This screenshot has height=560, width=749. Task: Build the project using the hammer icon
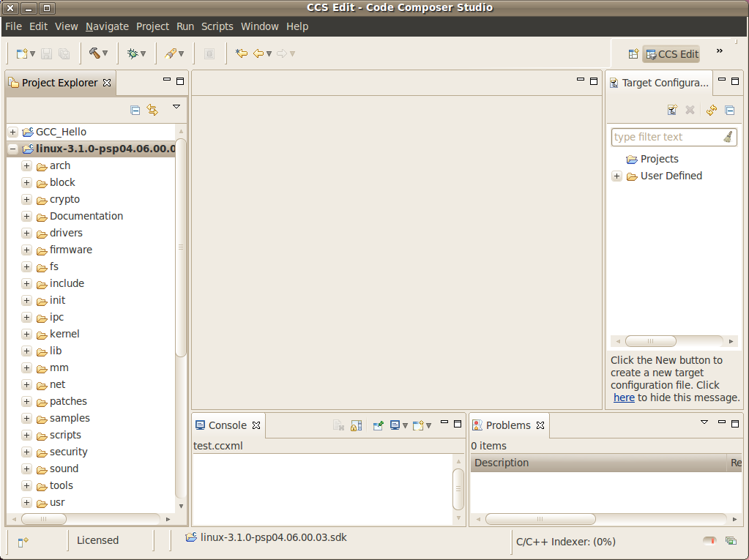[96, 53]
